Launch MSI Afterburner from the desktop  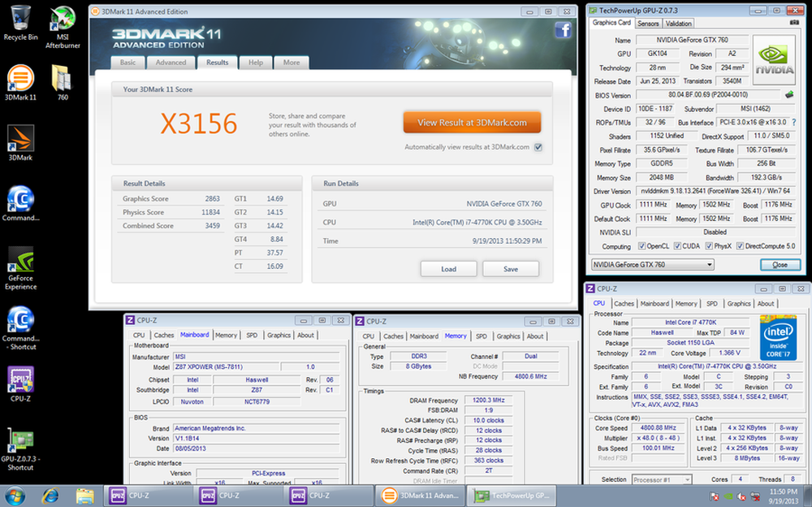[x=63, y=27]
